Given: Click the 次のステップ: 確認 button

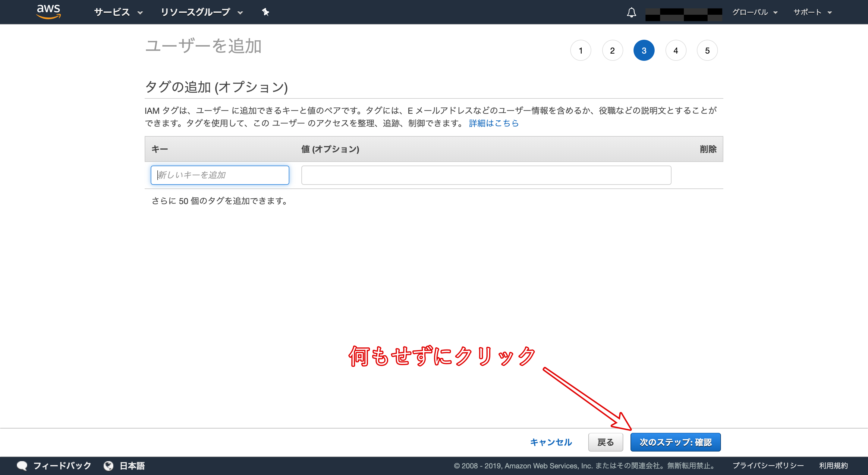Looking at the screenshot, I should click(675, 442).
